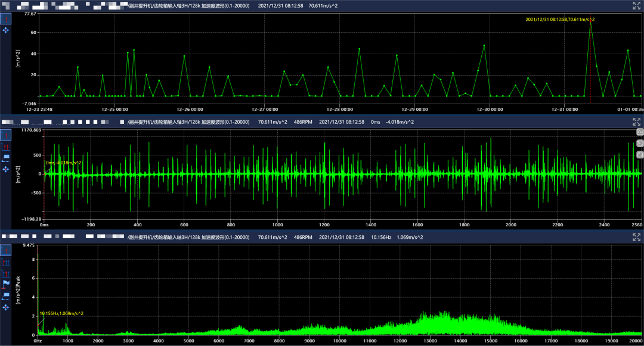644x346 pixels.
Task: Toggle double cursor in spectrum panel toolbar
Action: [x=6, y=262]
